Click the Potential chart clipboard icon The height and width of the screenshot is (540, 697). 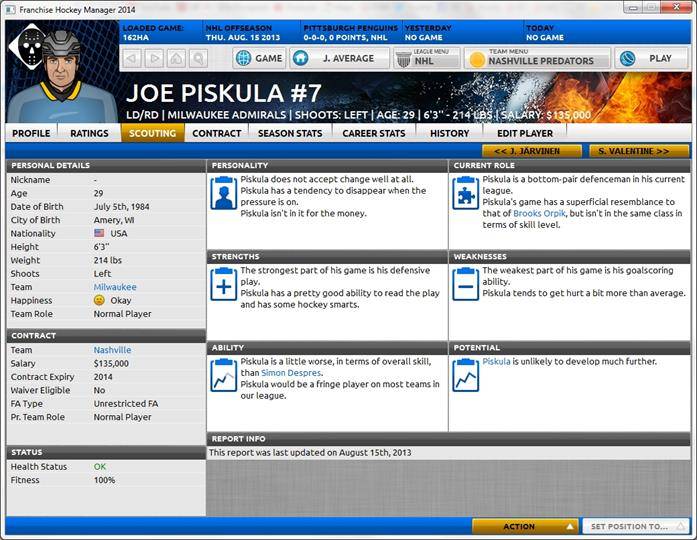click(x=465, y=376)
